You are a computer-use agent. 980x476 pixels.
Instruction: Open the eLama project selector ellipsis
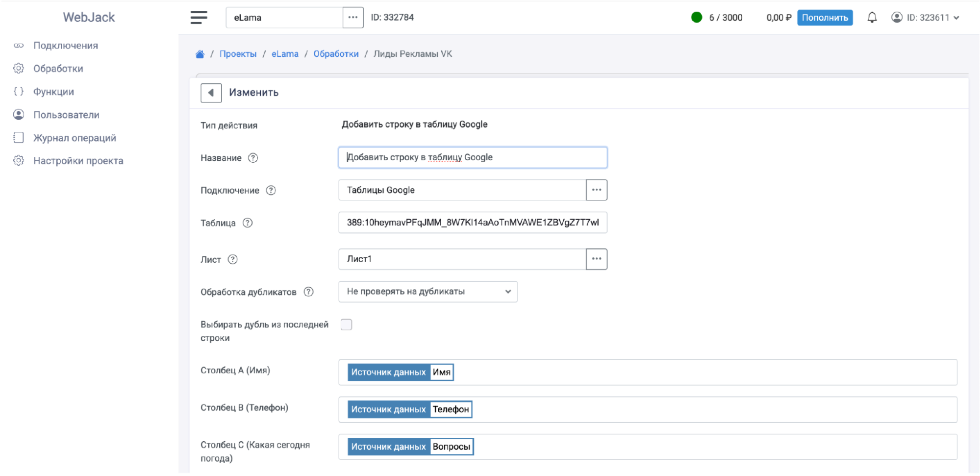coord(353,18)
